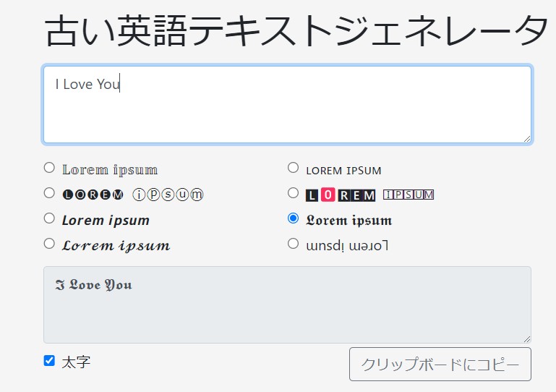
Task: Pick the cursive script Lorem ipsum style
Action: [49, 244]
